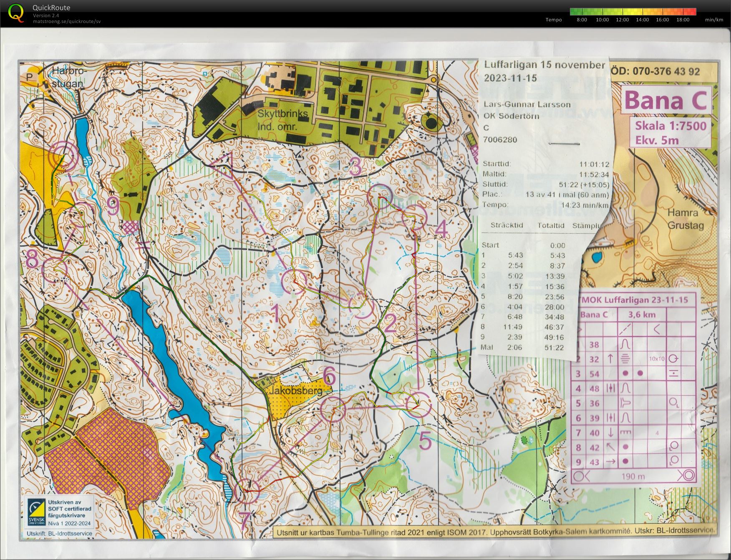Click the 14:23 min/km tempo value
The width and height of the screenshot is (731, 560).
click(x=585, y=205)
